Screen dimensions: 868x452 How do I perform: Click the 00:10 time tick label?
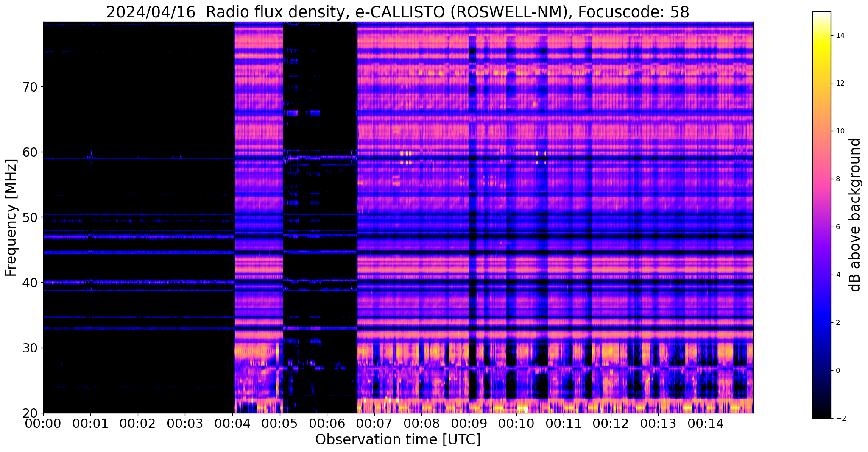[516, 423]
